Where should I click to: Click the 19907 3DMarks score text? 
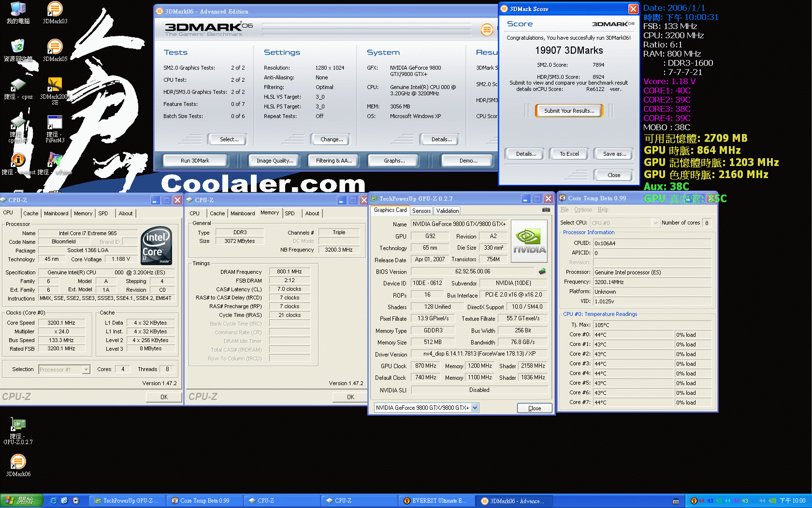[569, 51]
